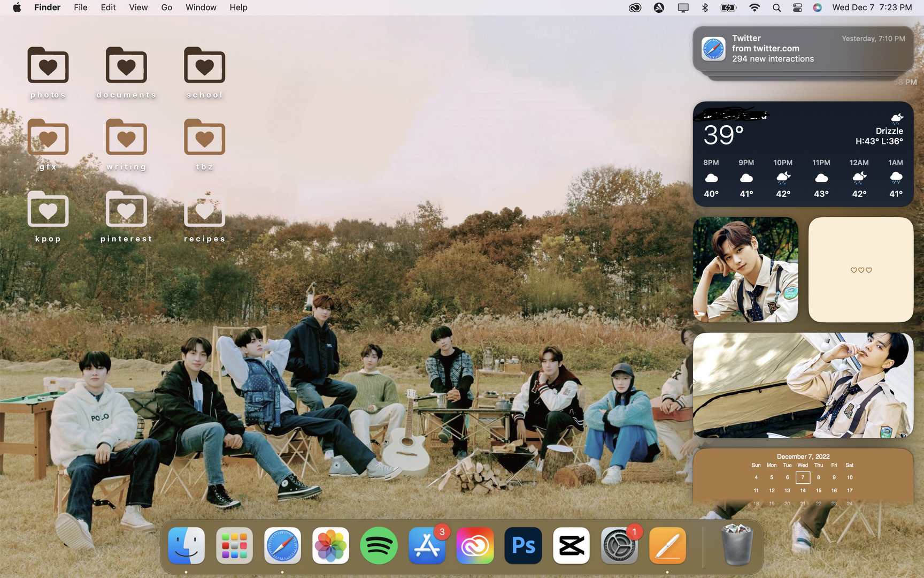Click December 7, 2022 calendar header
This screenshot has width=924, height=578.
click(x=803, y=457)
